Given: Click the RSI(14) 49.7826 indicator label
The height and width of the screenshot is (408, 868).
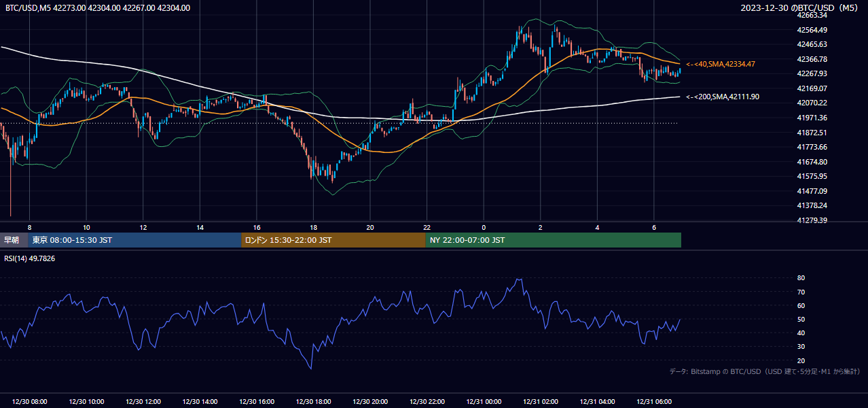Looking at the screenshot, I should [x=29, y=258].
